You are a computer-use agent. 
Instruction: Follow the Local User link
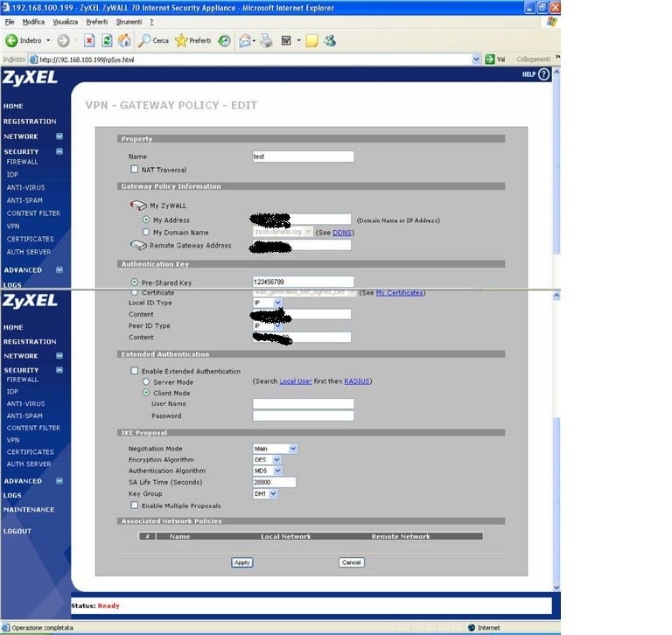(295, 381)
